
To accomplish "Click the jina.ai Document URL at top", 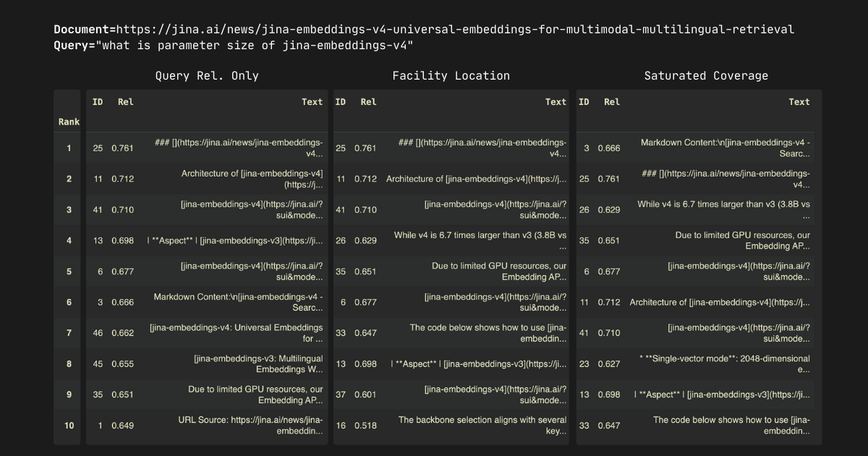I will [x=455, y=30].
